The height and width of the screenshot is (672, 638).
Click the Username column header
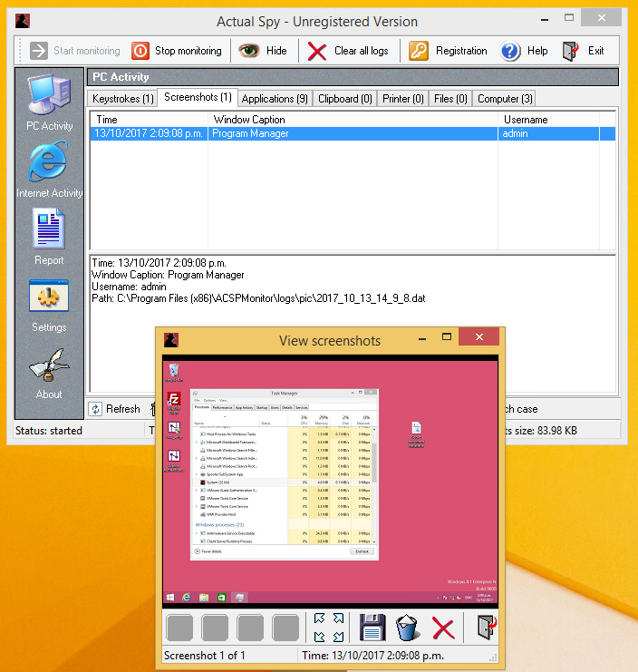(548, 120)
